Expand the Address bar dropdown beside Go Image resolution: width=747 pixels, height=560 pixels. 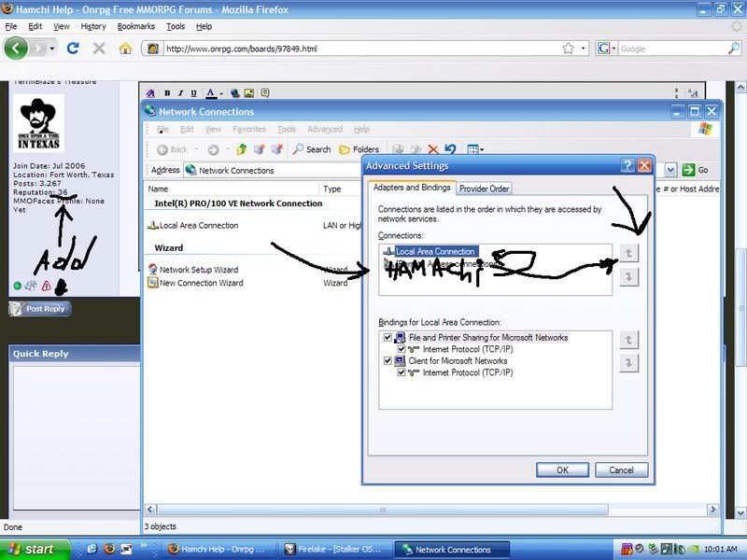tap(669, 170)
